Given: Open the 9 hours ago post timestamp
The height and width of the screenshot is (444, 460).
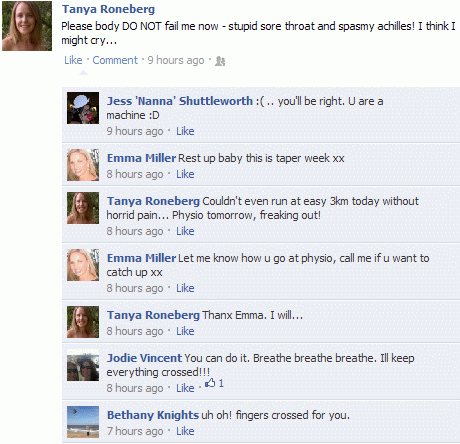Looking at the screenshot, I should tap(176, 60).
